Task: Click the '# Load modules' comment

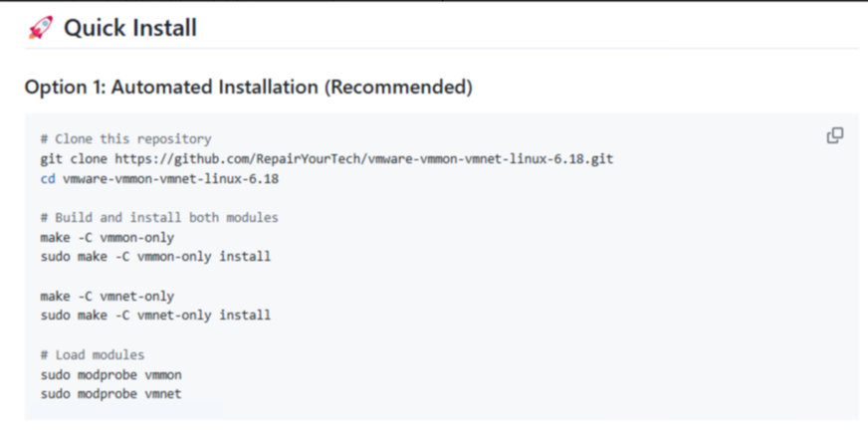Action: [93, 354]
